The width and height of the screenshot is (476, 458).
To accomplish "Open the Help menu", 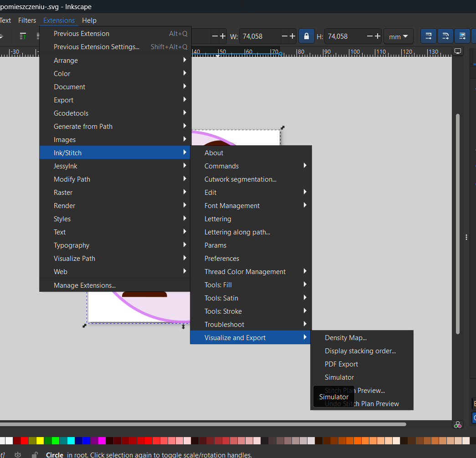I will (89, 20).
